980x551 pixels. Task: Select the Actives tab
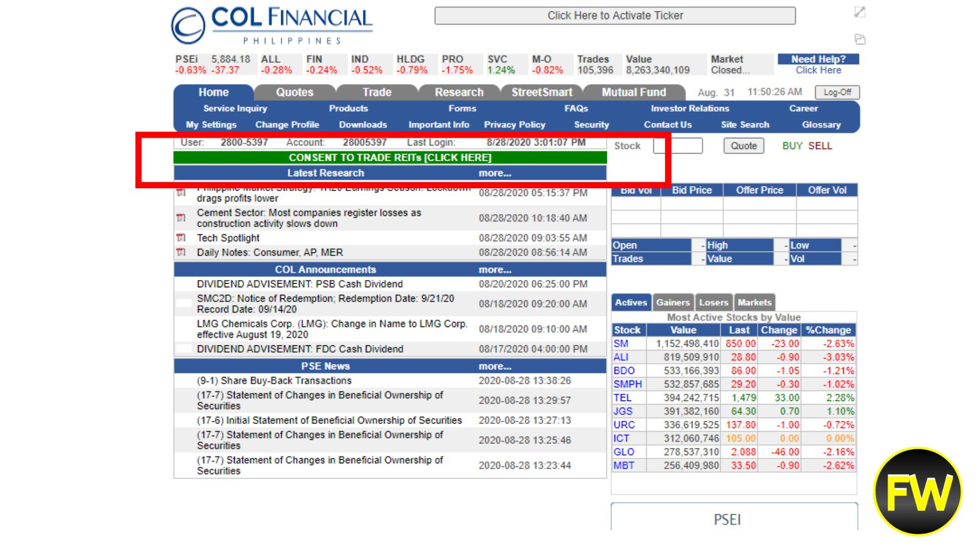631,303
